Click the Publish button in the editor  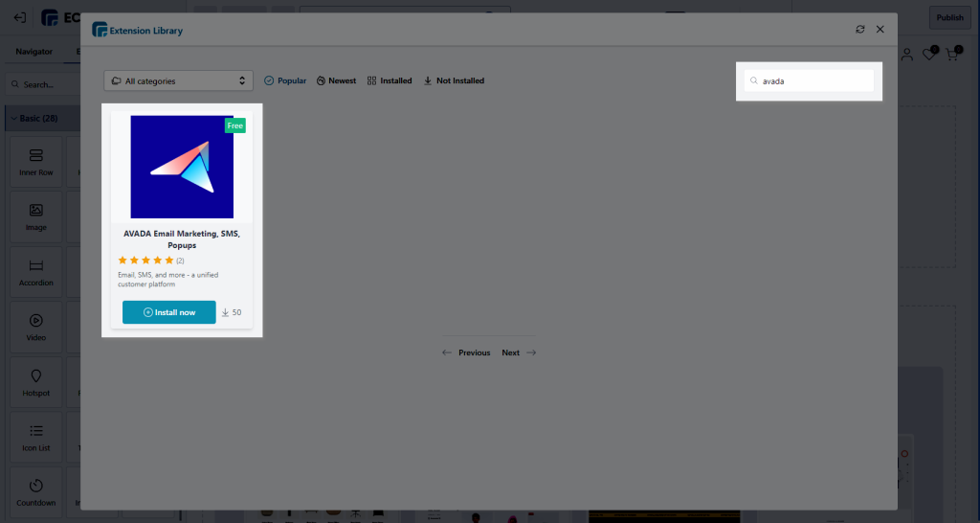tap(950, 17)
